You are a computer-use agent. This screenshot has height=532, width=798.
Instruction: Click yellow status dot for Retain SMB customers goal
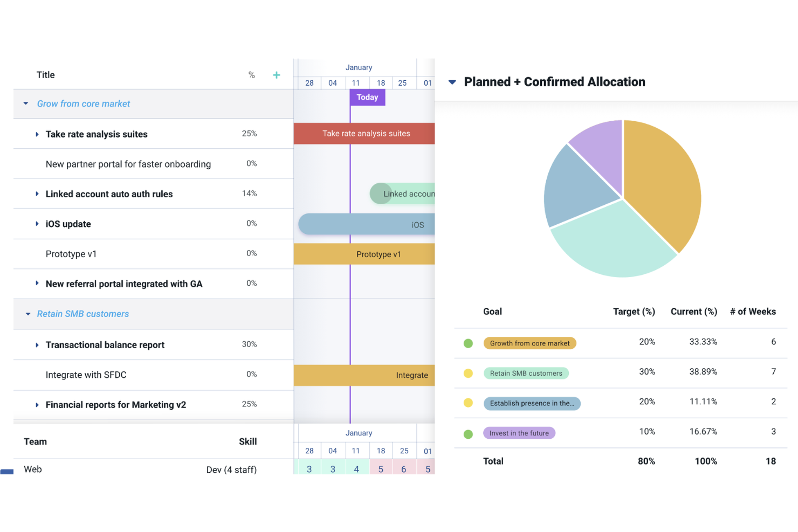(x=468, y=373)
